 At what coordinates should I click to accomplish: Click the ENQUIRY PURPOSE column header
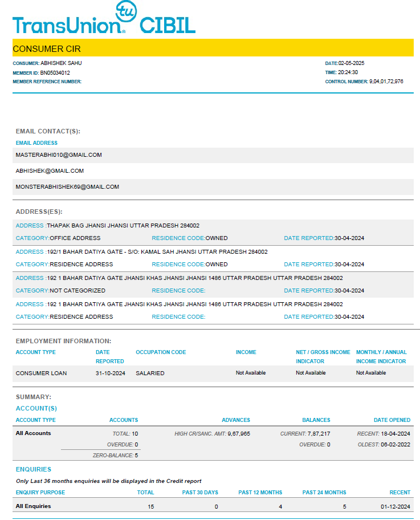(x=40, y=493)
